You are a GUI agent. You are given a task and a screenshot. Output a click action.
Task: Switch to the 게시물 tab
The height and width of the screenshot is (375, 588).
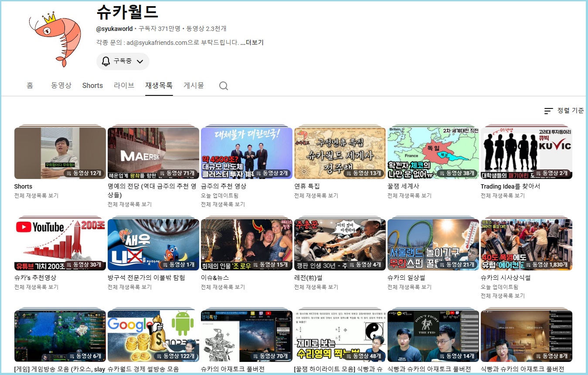tap(194, 85)
